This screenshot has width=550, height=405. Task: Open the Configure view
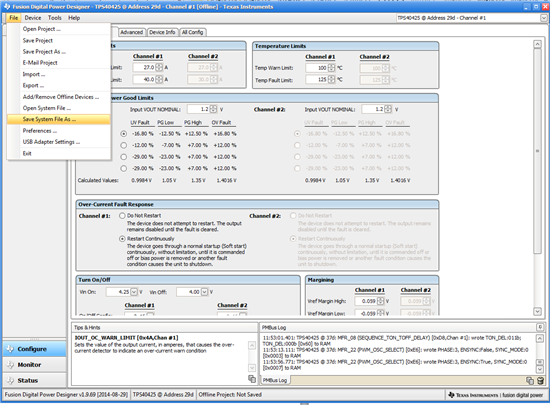click(34, 349)
